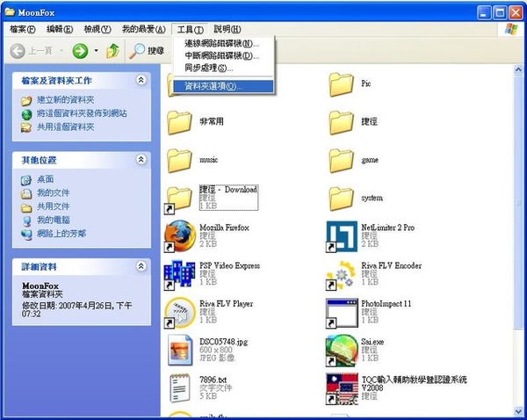Select the NetLimiter 2 Pro label
527x420 pixels.
point(388,228)
